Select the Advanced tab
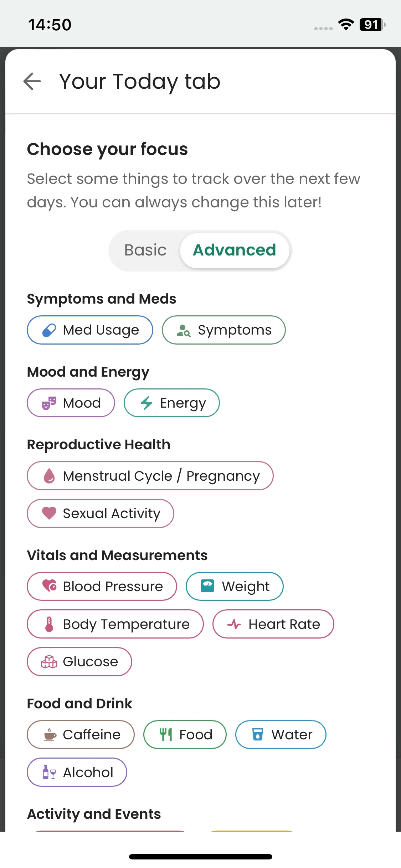 click(x=234, y=250)
